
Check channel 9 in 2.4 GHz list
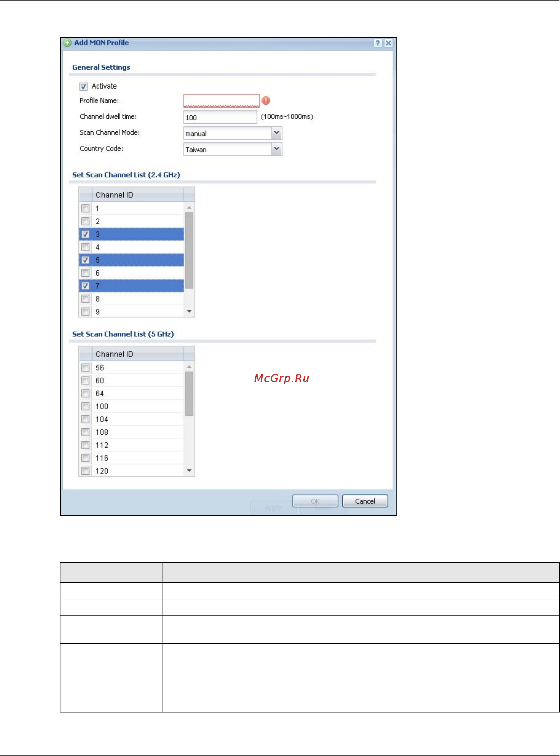[x=85, y=312]
